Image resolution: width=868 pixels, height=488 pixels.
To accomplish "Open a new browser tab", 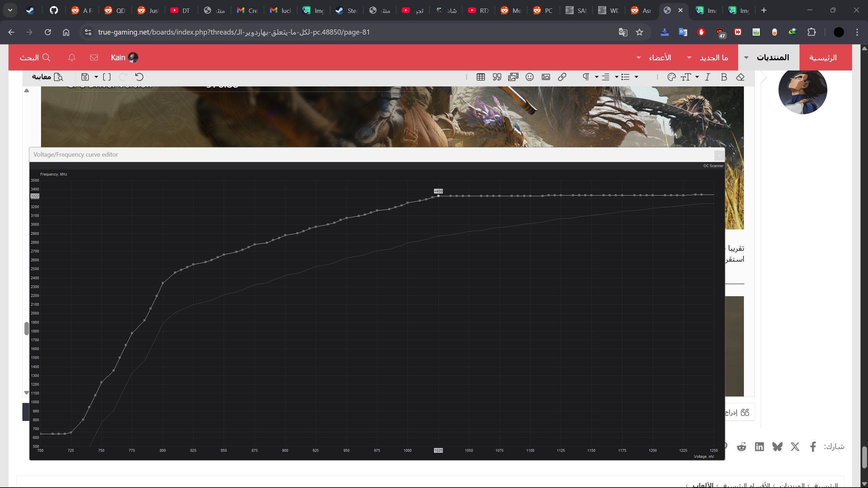I will pos(764,11).
